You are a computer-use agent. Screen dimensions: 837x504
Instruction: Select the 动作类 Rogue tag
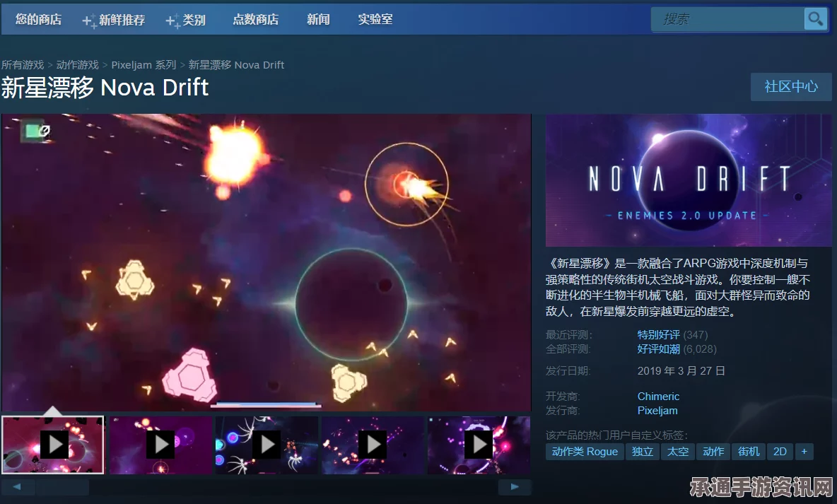[x=585, y=452]
